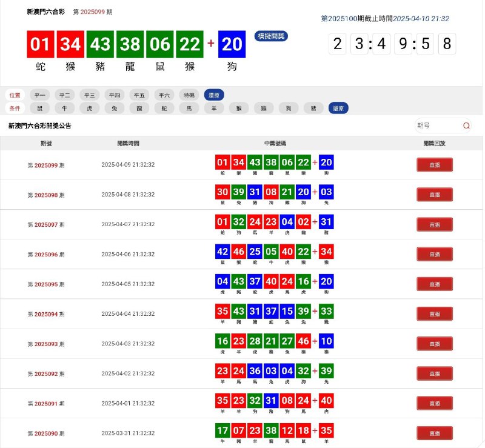Click issue number 2025098 in table
485x448 pixels.
[x=46, y=195]
